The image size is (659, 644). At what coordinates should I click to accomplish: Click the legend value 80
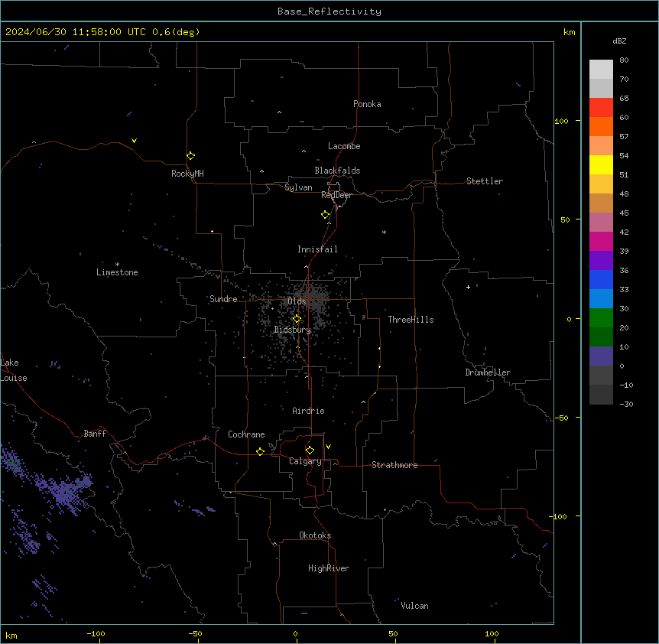pos(624,60)
